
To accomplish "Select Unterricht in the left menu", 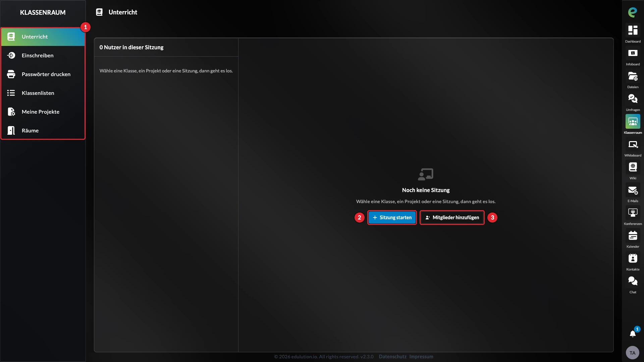I will [43, 37].
